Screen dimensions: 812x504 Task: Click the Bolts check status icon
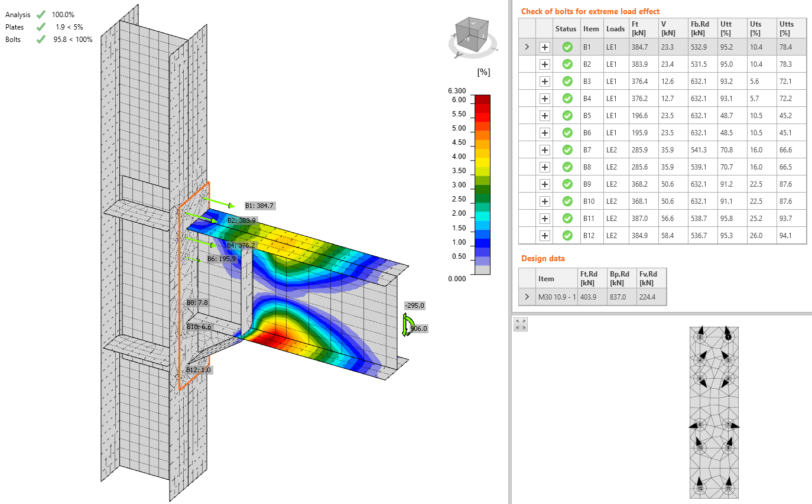[40, 40]
